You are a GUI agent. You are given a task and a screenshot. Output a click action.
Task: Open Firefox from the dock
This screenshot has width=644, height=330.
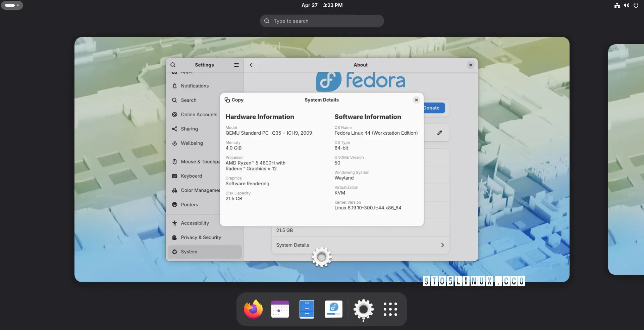point(253,309)
